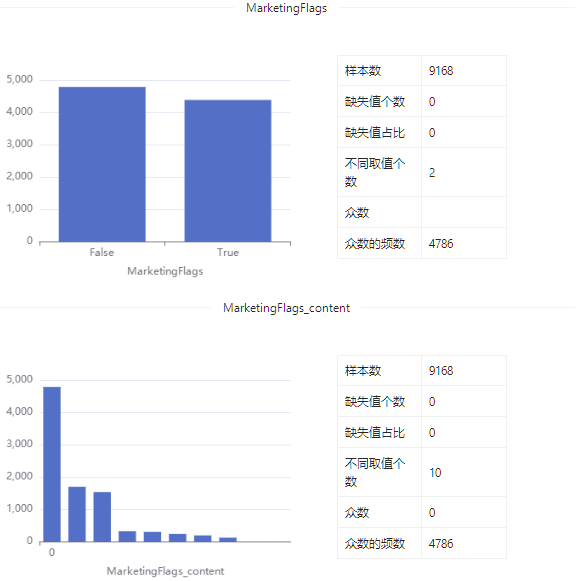Click sample count 9168 in first table

click(x=441, y=71)
